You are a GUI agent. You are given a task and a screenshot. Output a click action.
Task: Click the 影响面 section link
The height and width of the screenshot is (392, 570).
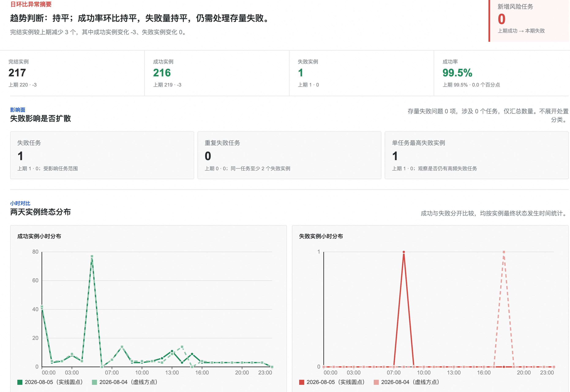18,110
